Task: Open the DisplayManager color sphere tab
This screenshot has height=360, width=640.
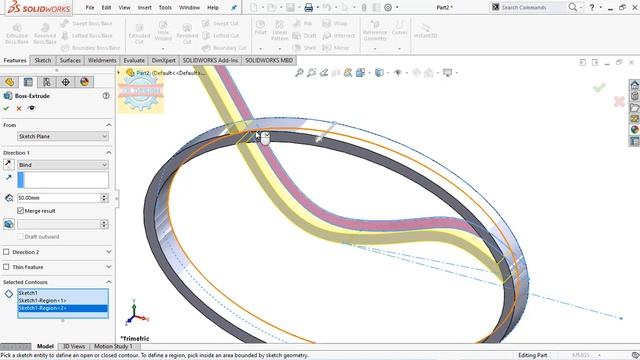Action: click(84, 82)
